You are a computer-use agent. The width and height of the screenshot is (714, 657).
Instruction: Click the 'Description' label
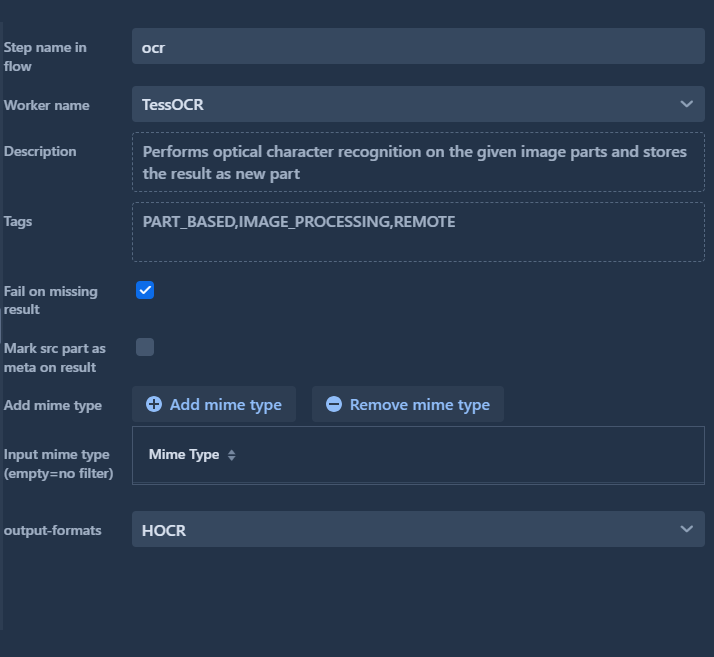click(x=40, y=151)
